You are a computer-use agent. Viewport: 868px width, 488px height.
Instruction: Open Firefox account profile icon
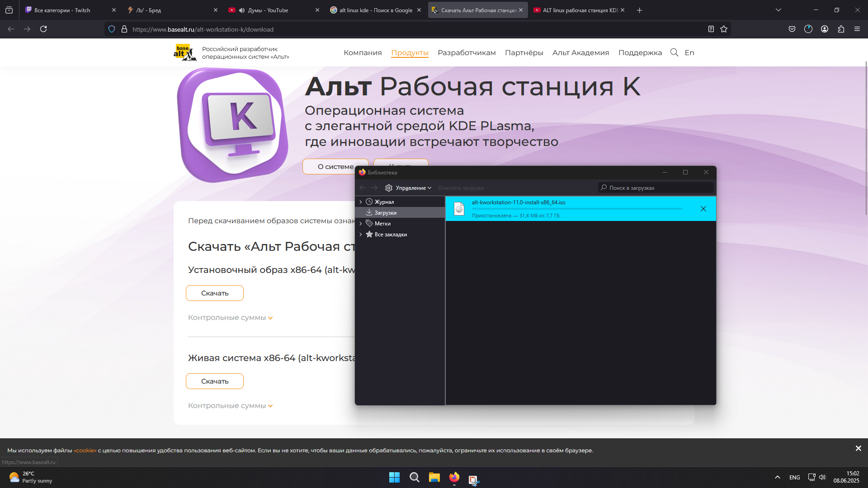[825, 29]
